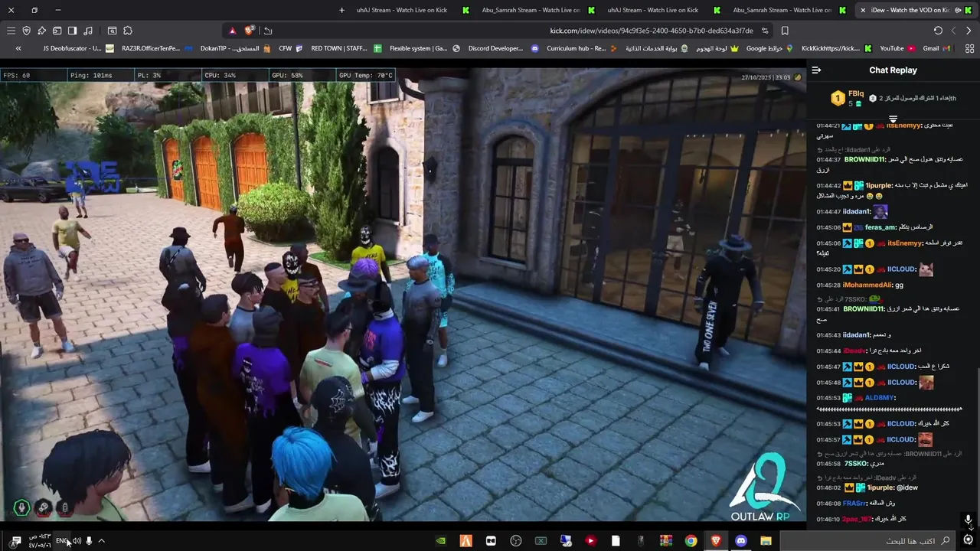Open Google Chrome from the taskbar
Screen dimensions: 980x551
pos(691,541)
